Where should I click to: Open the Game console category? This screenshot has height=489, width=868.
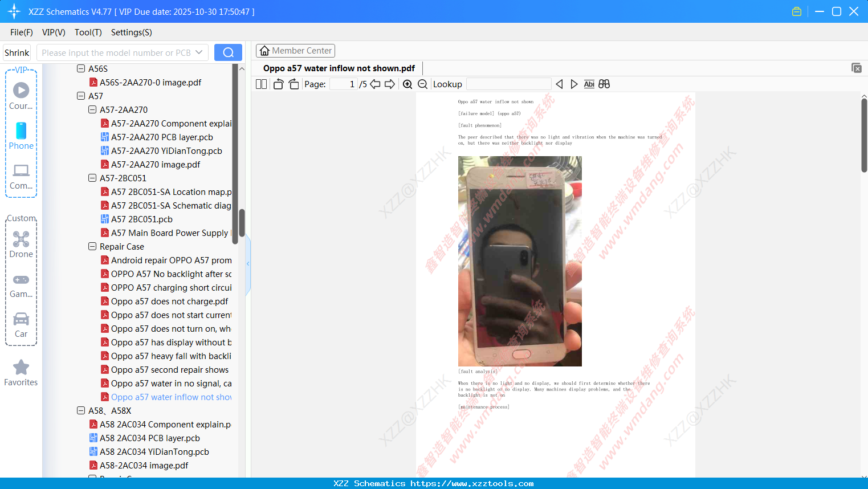(x=21, y=285)
